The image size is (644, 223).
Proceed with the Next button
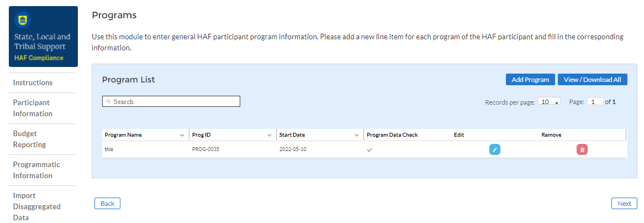624,204
